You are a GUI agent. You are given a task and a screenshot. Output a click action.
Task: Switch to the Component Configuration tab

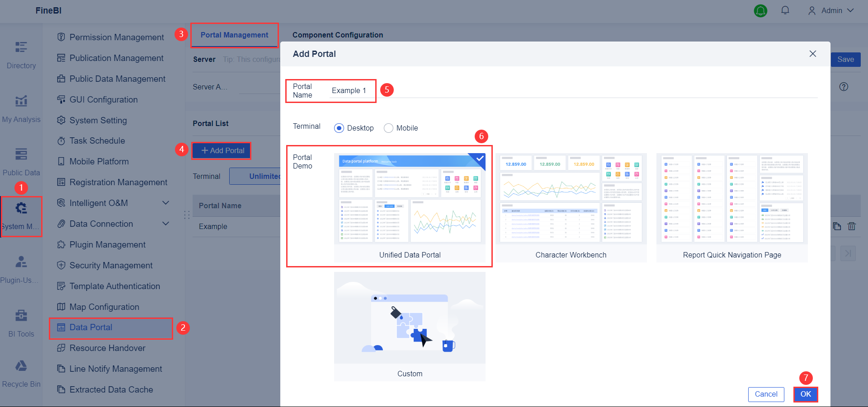pos(337,35)
